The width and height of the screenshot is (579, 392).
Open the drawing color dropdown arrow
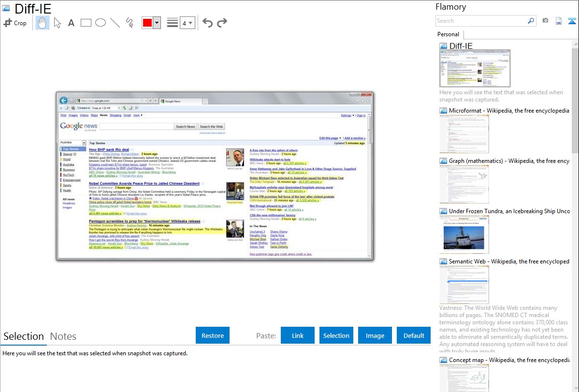click(157, 23)
